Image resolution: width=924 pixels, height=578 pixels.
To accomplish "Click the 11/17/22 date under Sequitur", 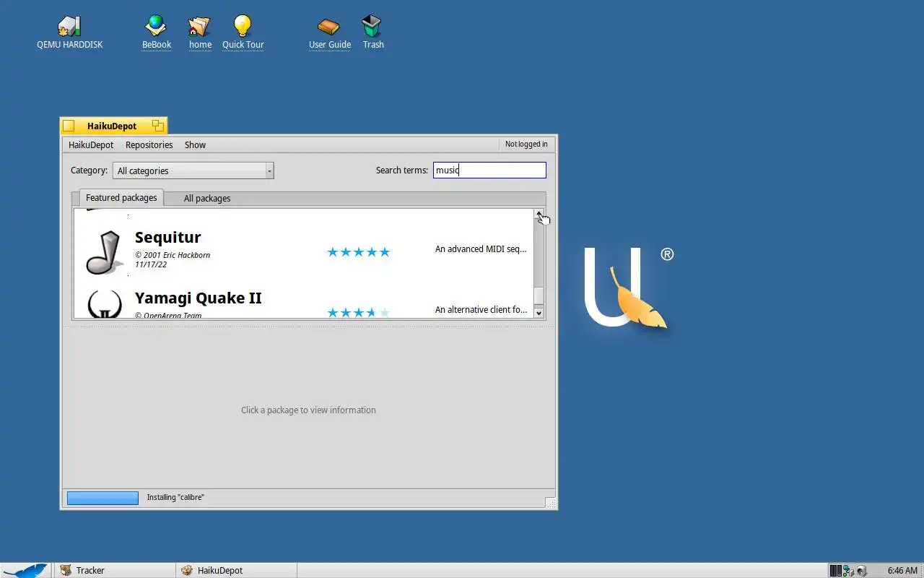I will coord(151,264).
